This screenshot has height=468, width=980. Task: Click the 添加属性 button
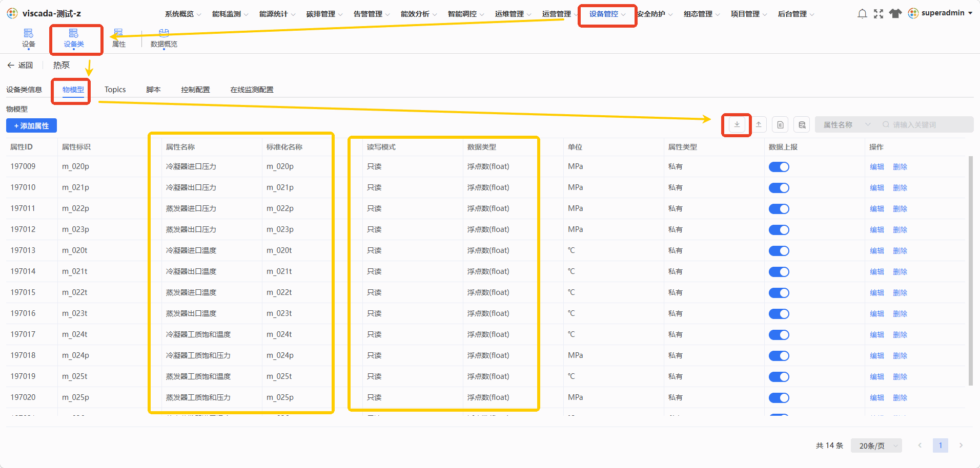[31, 125]
